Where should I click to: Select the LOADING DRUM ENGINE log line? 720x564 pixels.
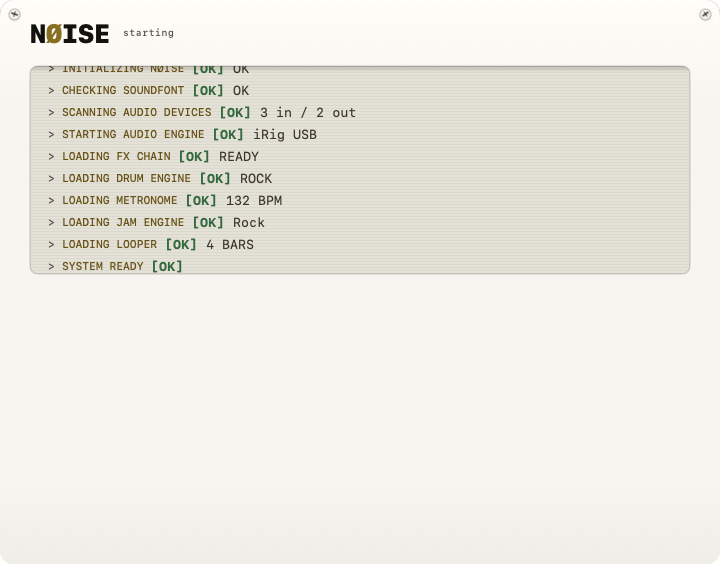point(360,179)
